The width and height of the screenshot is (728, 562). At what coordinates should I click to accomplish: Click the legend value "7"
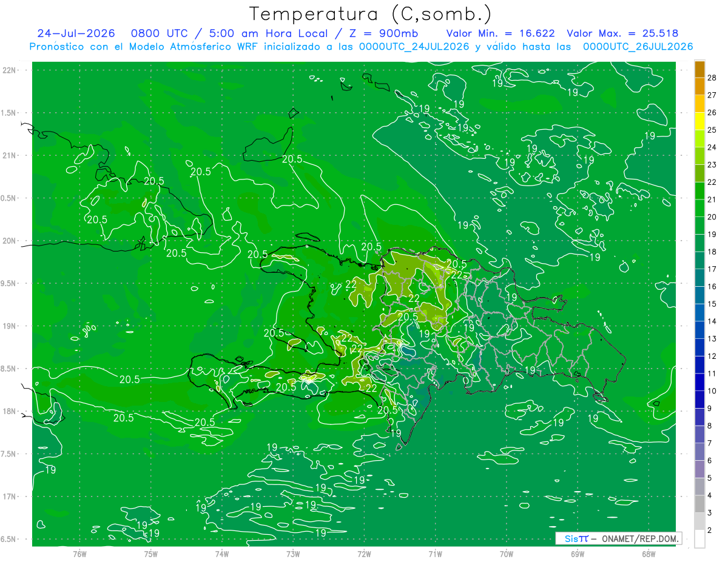click(x=710, y=443)
